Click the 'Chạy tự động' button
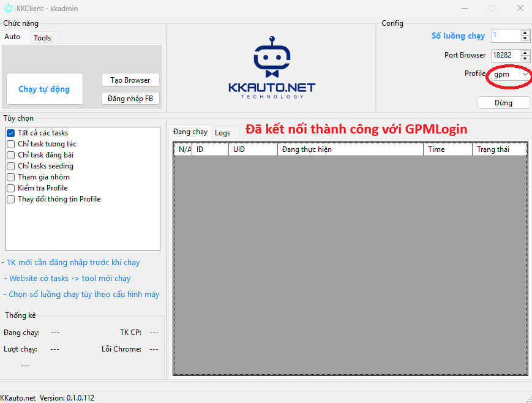The height and width of the screenshot is (403, 532). point(45,89)
